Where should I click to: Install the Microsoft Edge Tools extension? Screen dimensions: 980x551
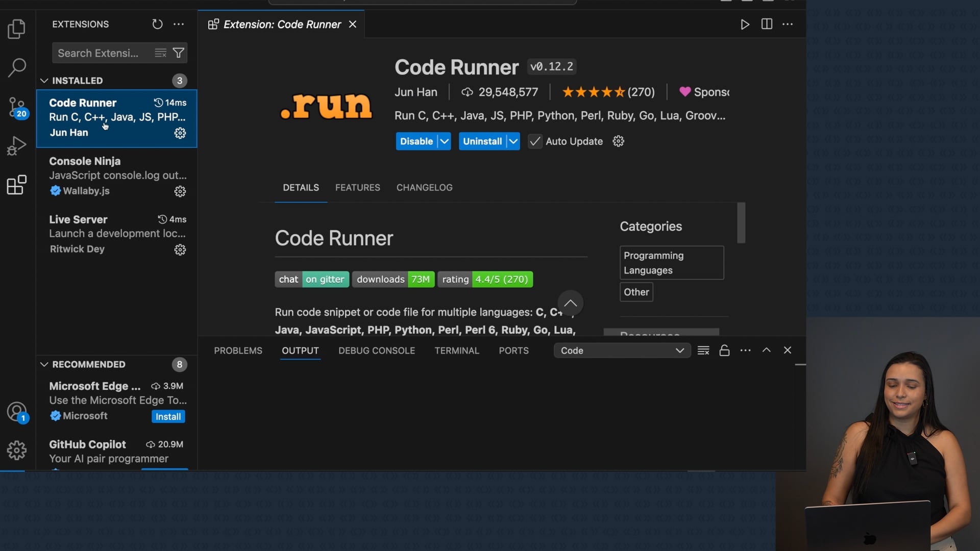click(168, 416)
